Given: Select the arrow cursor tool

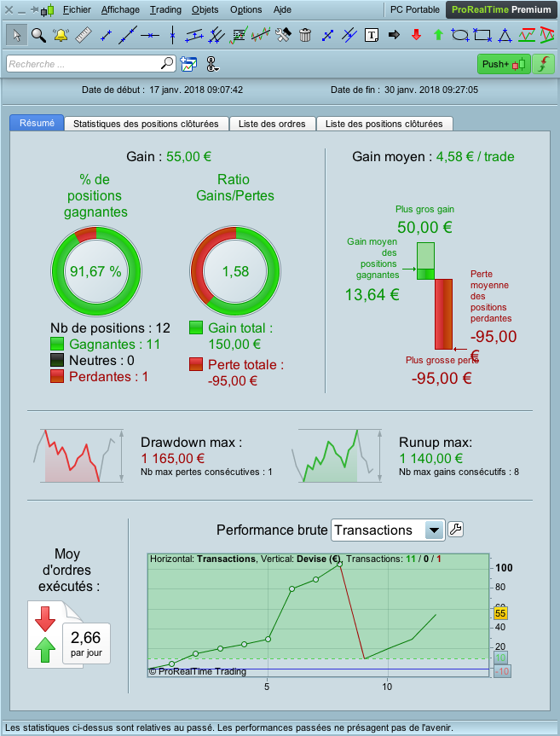Looking at the screenshot, I should (x=17, y=35).
